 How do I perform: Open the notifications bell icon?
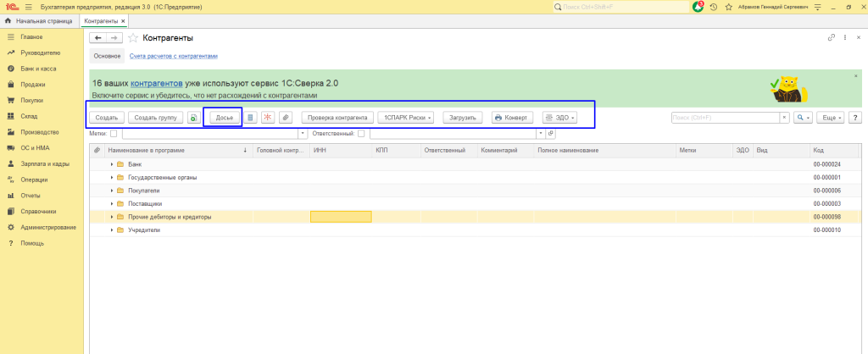698,7
